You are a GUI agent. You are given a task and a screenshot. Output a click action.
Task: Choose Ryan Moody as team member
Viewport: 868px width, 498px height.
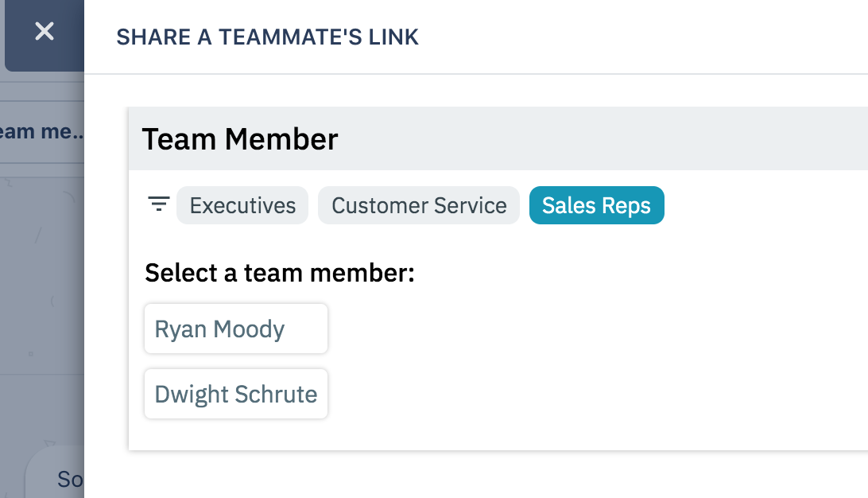[x=236, y=329]
